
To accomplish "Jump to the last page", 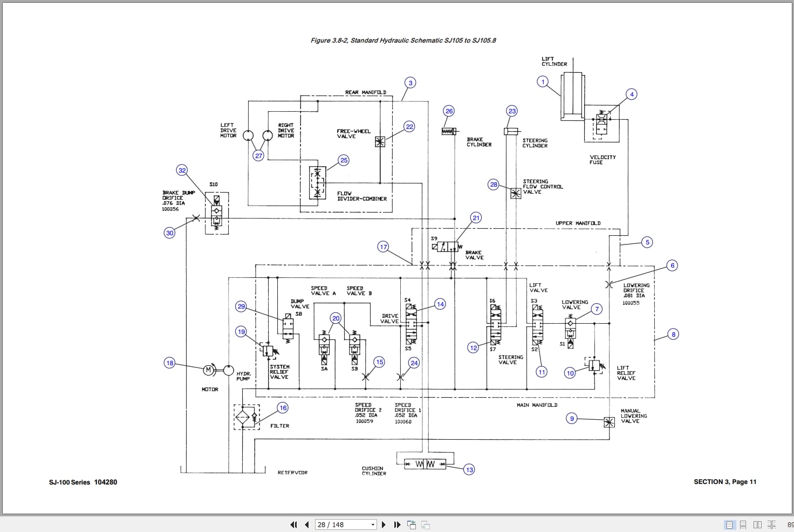I will point(397,524).
